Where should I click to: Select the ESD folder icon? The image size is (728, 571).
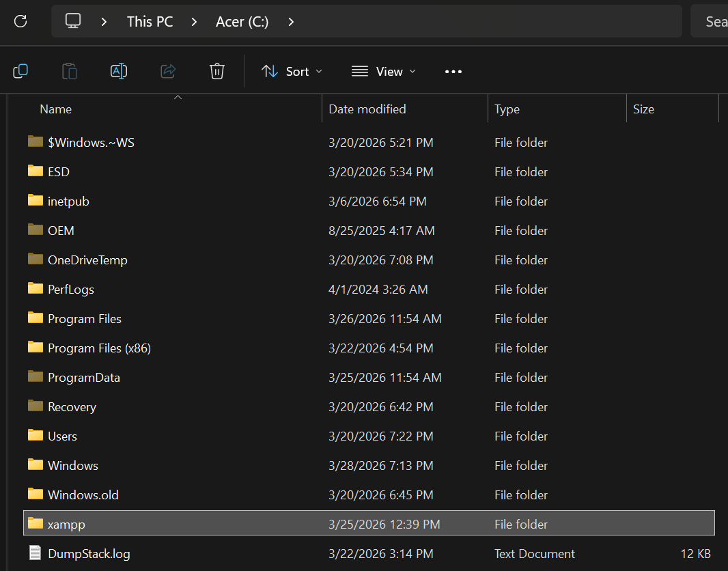[x=36, y=171]
